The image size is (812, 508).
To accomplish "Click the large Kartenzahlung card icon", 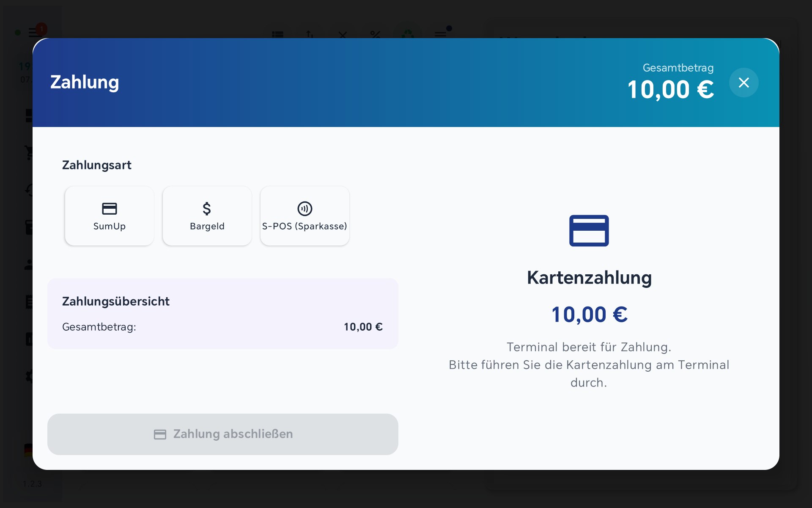I will pos(589,231).
